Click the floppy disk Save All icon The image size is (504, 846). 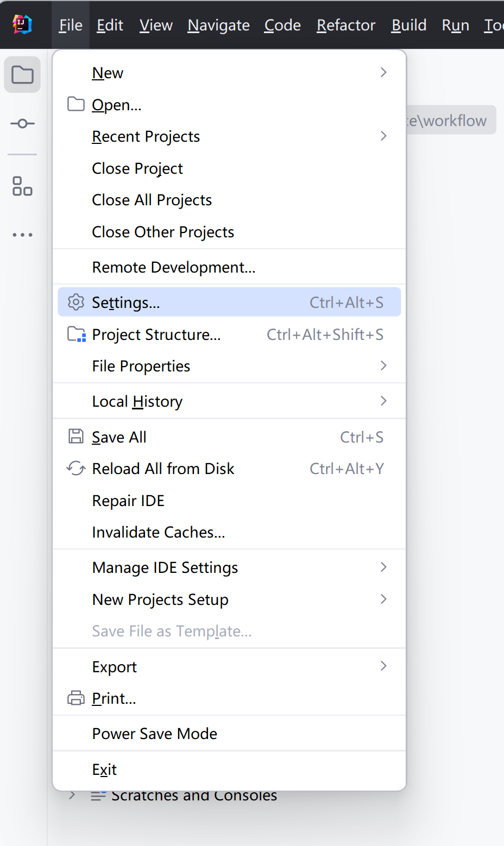click(76, 437)
